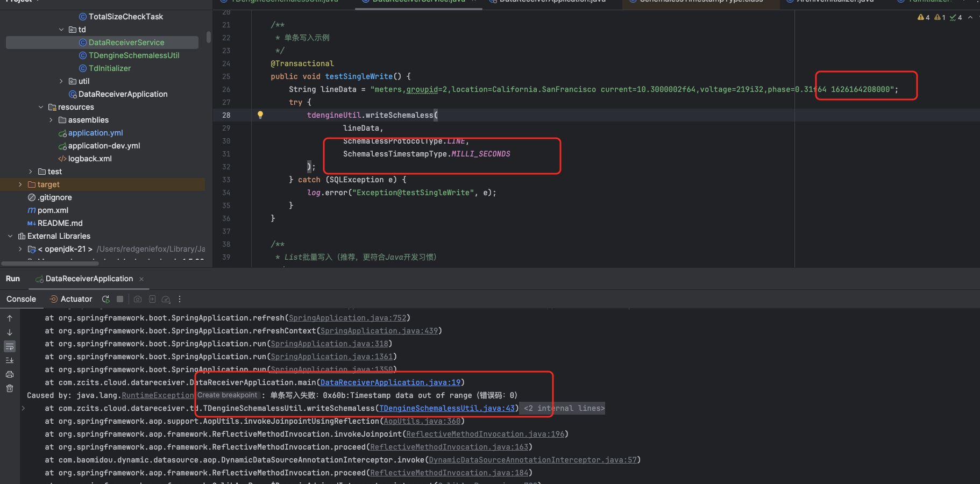Expand the util package
This screenshot has height=484, width=980.
(x=61, y=81)
